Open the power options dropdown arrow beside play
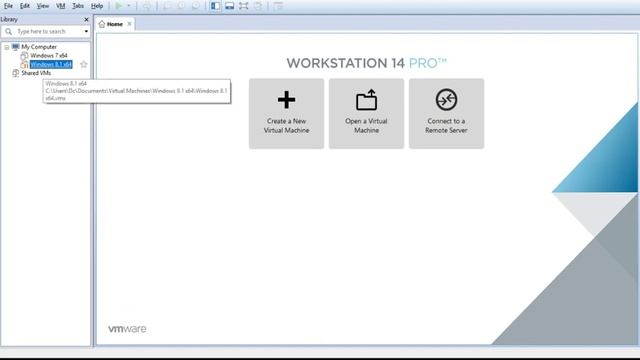Screen dimensions: 640x360 coord(129,6)
